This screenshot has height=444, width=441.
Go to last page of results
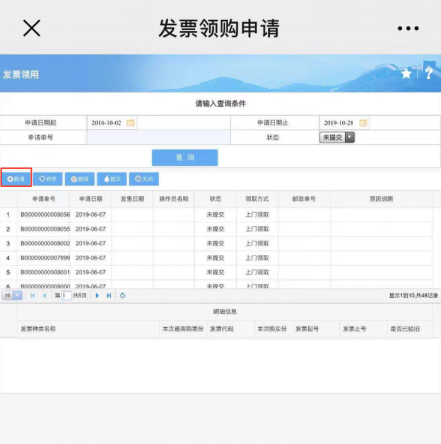click(x=109, y=295)
